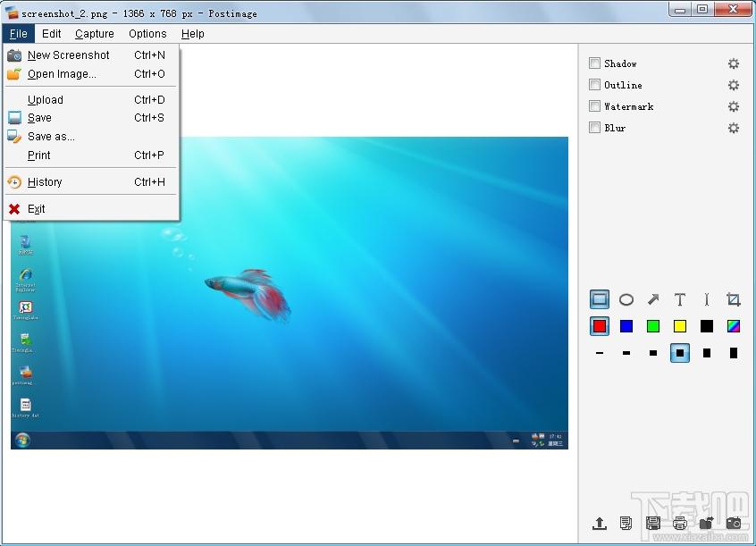Image resolution: width=756 pixels, height=546 pixels.
Task: Choose the thinnest line thickness
Action: [x=600, y=353]
